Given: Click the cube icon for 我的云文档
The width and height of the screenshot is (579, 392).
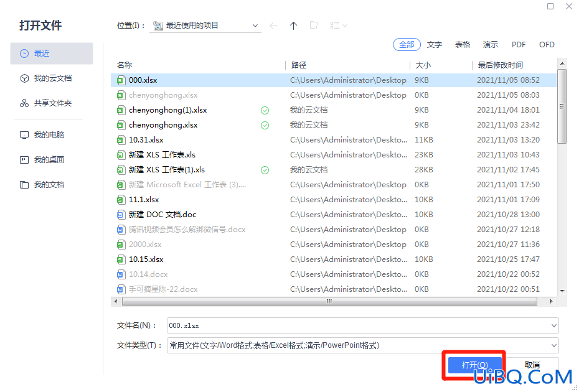Looking at the screenshot, I should (24, 78).
